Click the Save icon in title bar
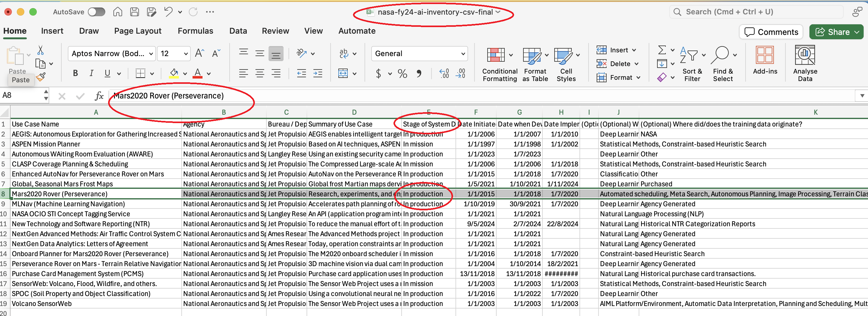 click(x=135, y=12)
